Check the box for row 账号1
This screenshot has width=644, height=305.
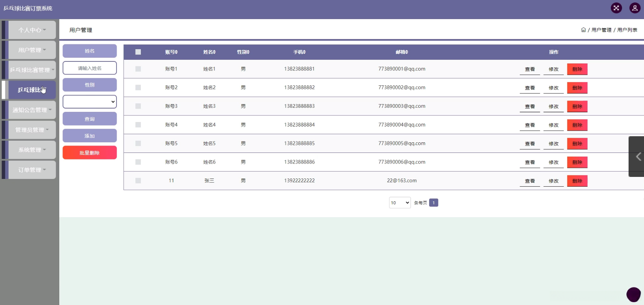click(138, 69)
